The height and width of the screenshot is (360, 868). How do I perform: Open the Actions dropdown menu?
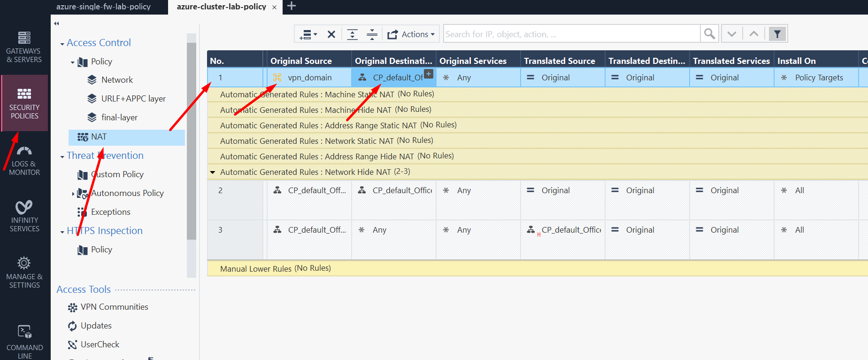(411, 34)
